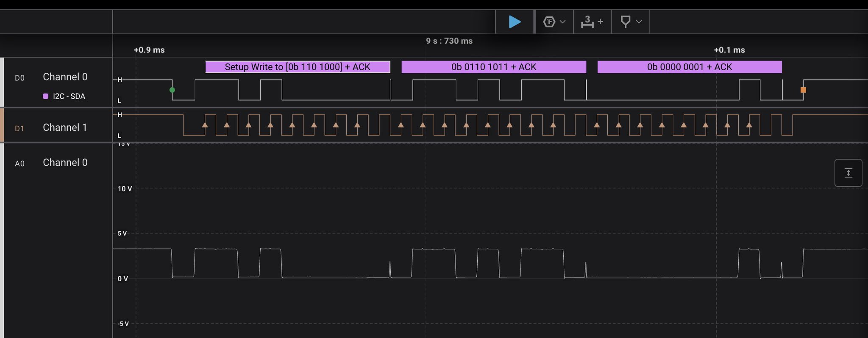Image resolution: width=868 pixels, height=338 pixels.
Task: Expand the chevron beside the trigger view icon
Action: point(563,22)
